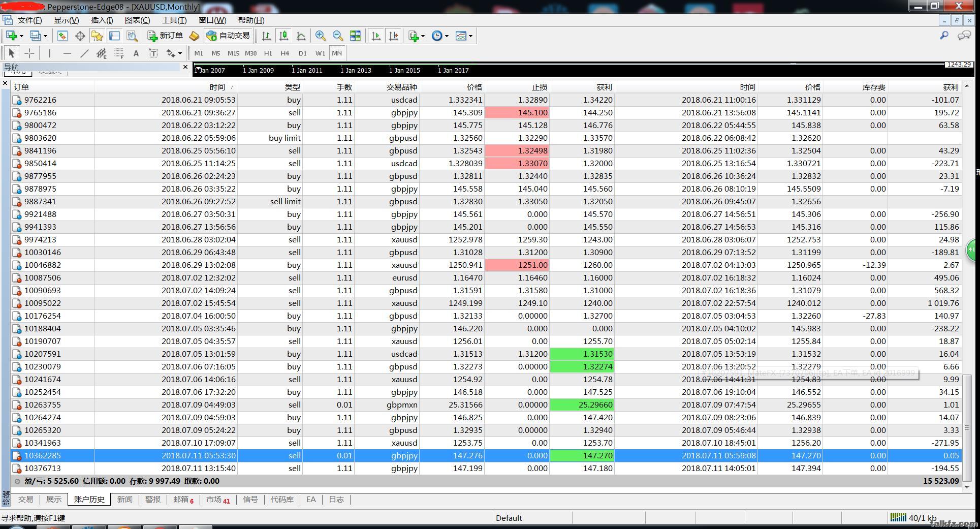Expand arrows objects dropdown
Screen dimensions: 980x529
(x=180, y=53)
